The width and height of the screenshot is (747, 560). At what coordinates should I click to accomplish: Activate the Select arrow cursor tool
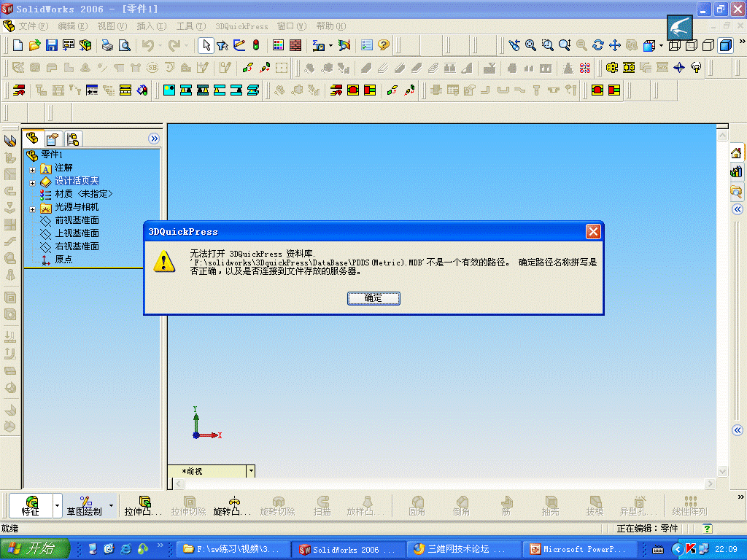click(x=206, y=45)
